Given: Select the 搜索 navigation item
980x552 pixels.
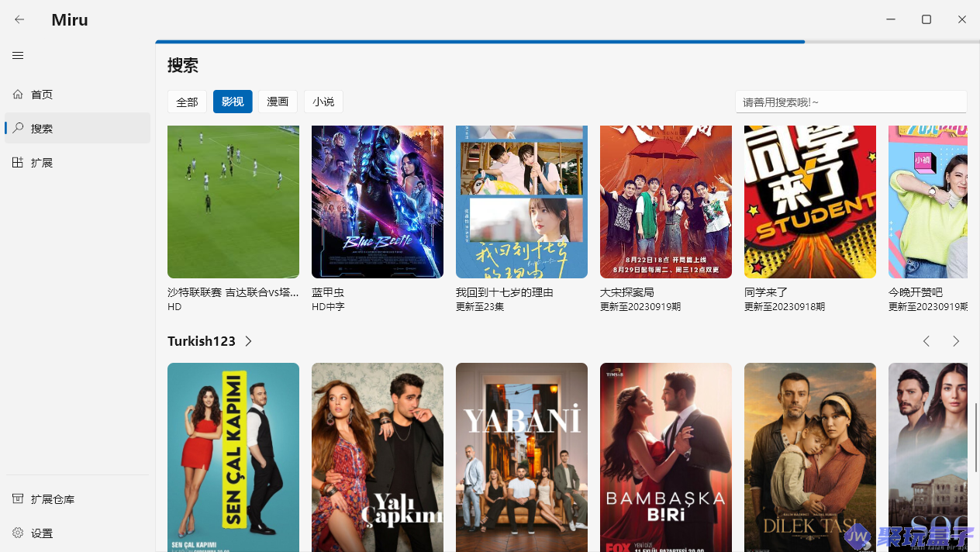Looking at the screenshot, I should [78, 128].
